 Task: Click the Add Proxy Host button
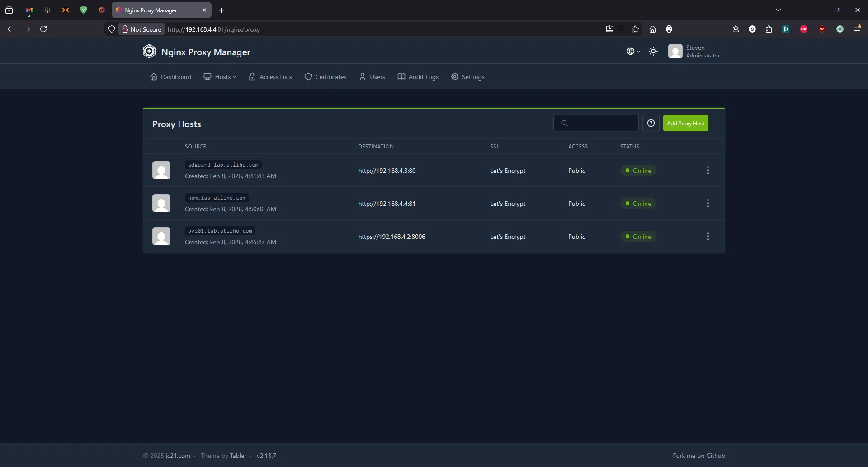coord(685,124)
